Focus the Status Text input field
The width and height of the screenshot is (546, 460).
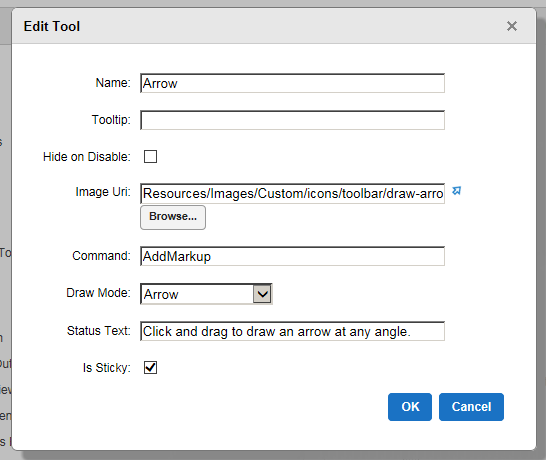coord(292,331)
